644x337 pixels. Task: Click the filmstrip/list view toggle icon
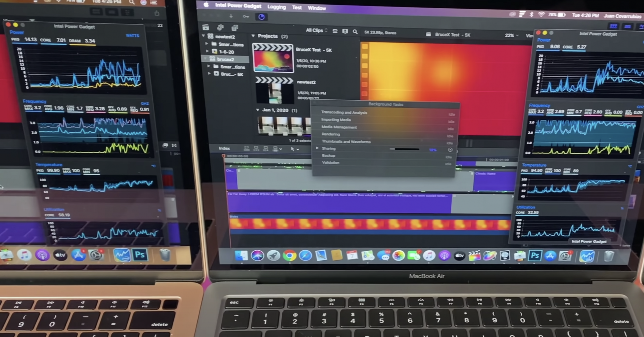[x=345, y=31]
